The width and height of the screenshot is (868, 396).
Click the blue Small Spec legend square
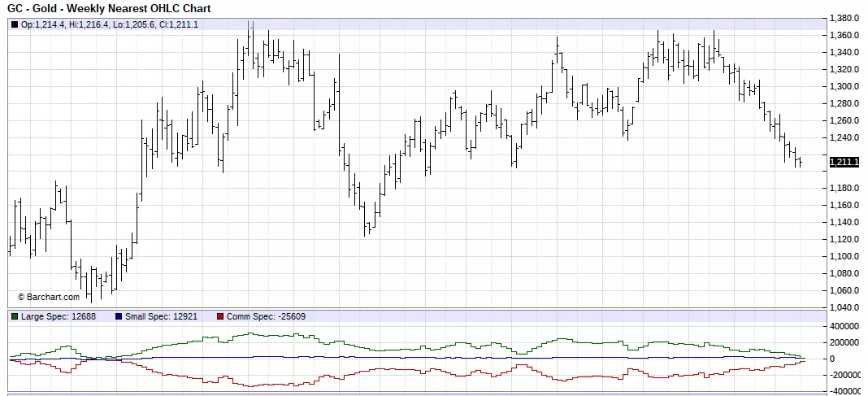[119, 317]
